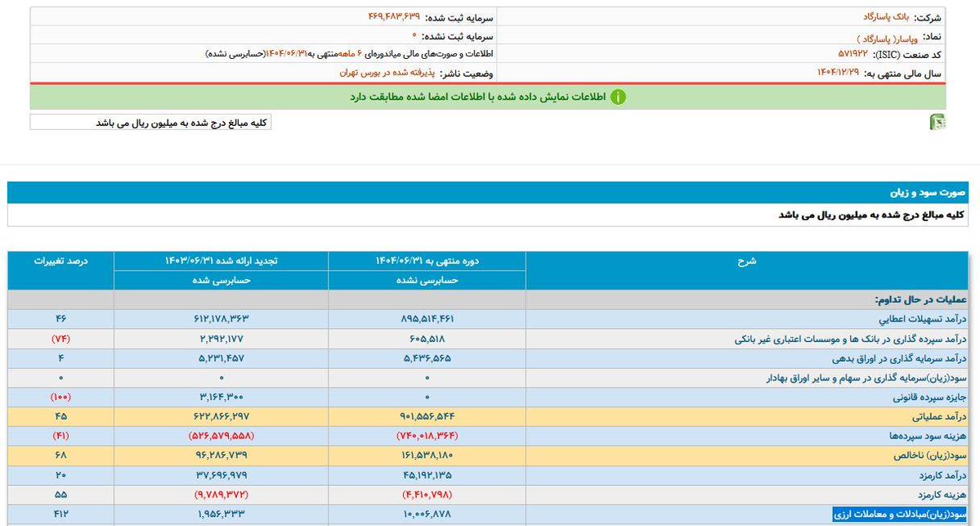Click row label درآمد عملیاتی
This screenshot has width=980, height=526.
pos(939,416)
